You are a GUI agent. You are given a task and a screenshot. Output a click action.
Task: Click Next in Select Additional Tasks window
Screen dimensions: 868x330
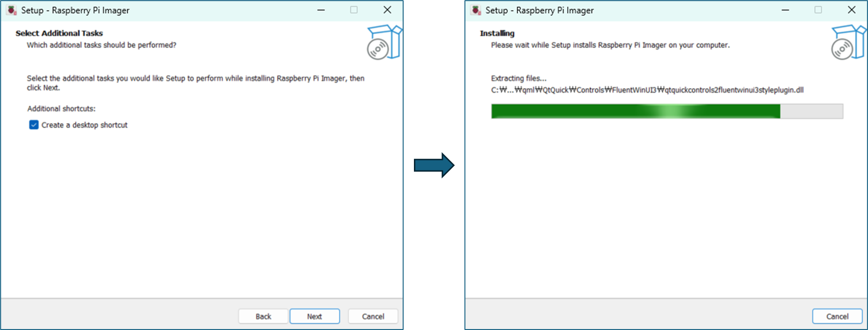[x=315, y=316]
